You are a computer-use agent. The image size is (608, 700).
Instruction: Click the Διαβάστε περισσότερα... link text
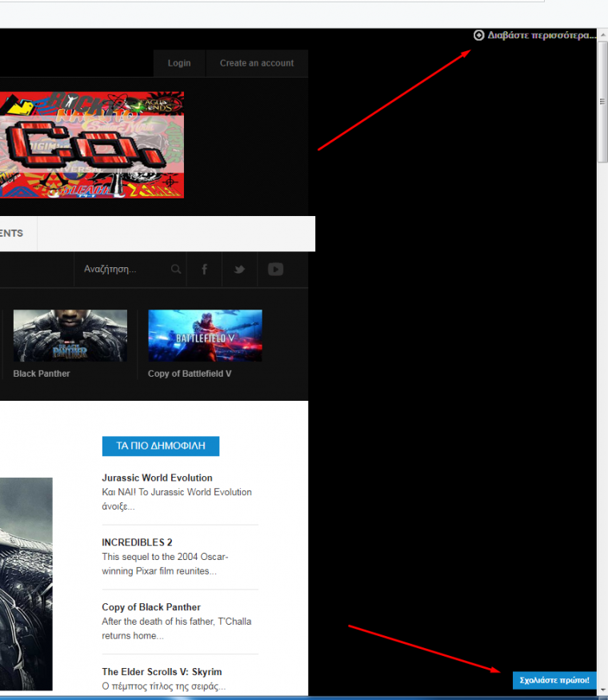[542, 35]
